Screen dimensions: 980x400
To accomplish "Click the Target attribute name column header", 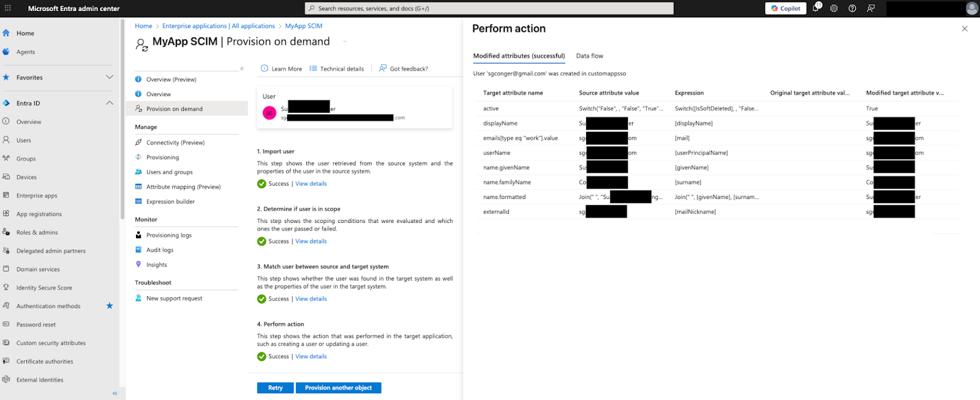I will [513, 93].
